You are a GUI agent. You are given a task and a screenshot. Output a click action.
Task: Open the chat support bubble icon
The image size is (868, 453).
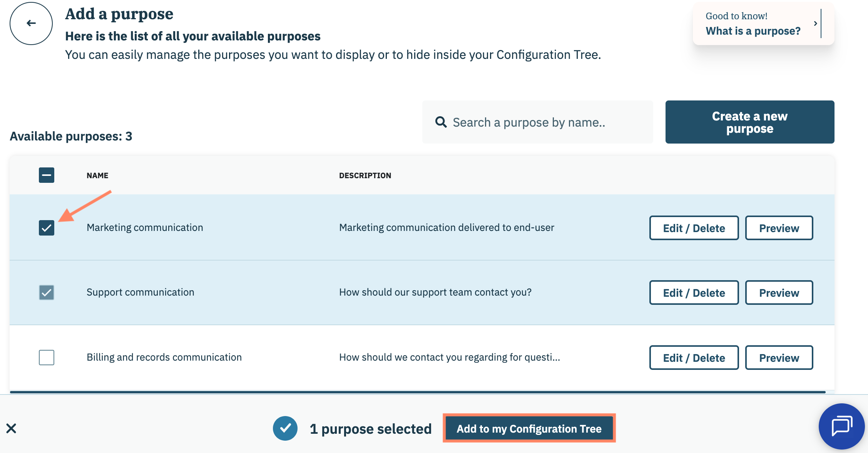[x=841, y=426]
